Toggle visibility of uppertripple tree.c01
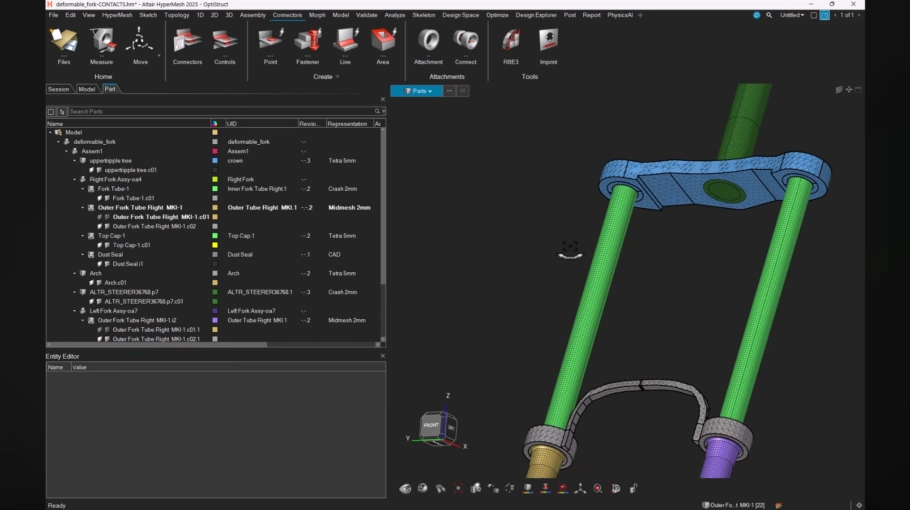910x510 pixels. point(92,170)
